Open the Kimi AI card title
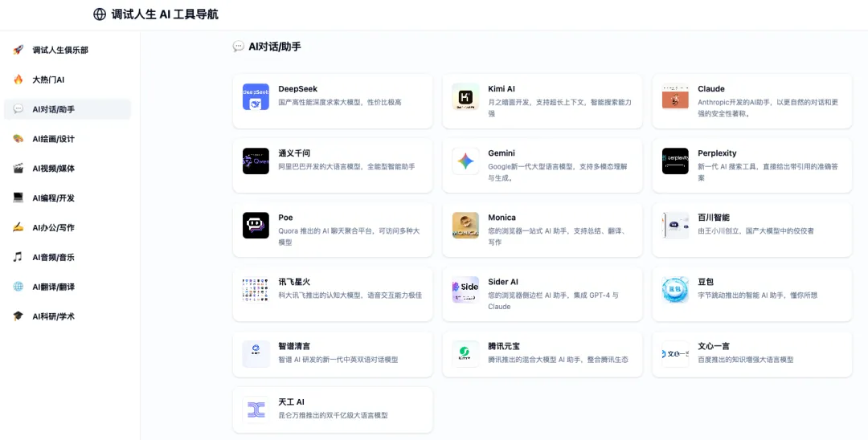Screen dimensions: 868x440 pos(502,89)
